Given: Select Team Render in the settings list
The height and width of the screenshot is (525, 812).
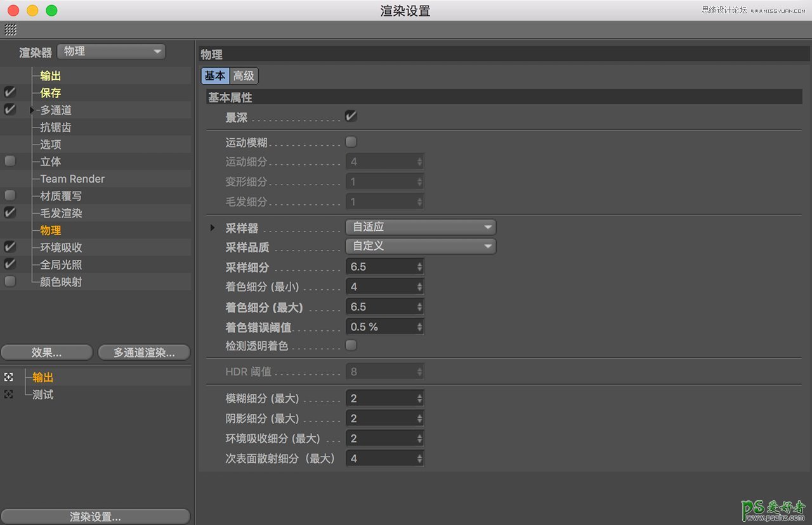Looking at the screenshot, I should [x=72, y=179].
